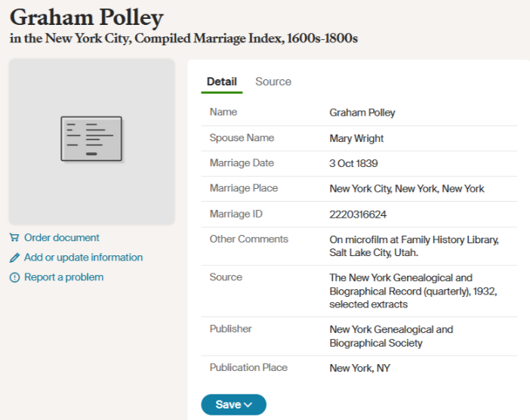Image resolution: width=530 pixels, height=420 pixels.
Task: Click the Graham Polley page heading
Action: coord(87,17)
